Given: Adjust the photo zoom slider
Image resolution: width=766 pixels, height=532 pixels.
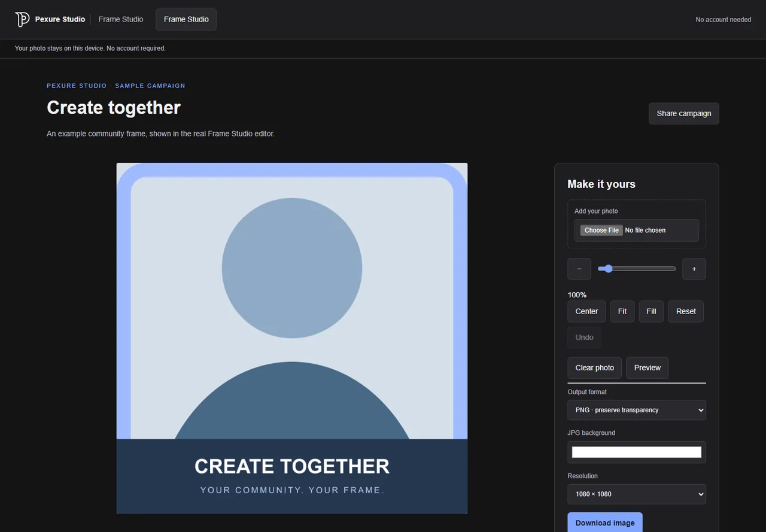Looking at the screenshot, I should tap(637, 269).
